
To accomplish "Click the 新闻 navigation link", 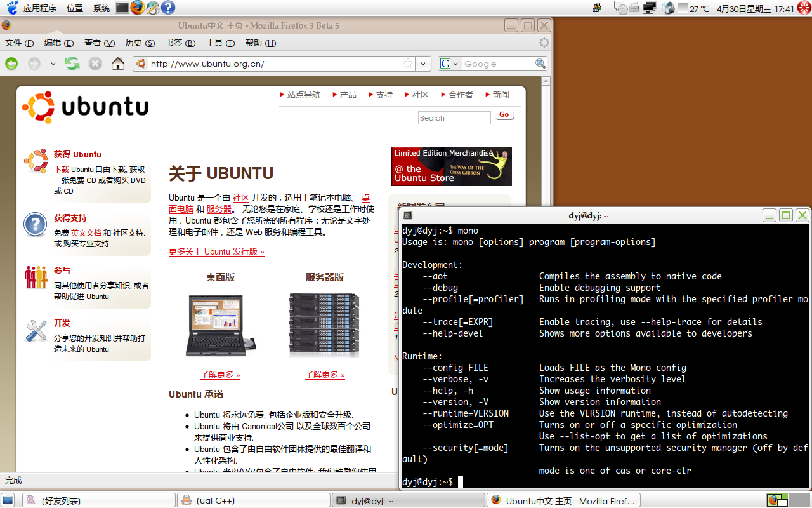I will [x=501, y=95].
